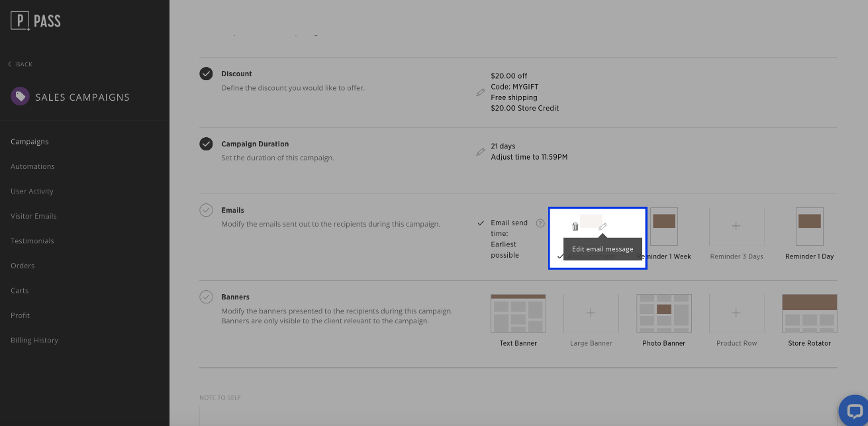Open the email send time help icon
The height and width of the screenshot is (426, 868).
point(540,223)
